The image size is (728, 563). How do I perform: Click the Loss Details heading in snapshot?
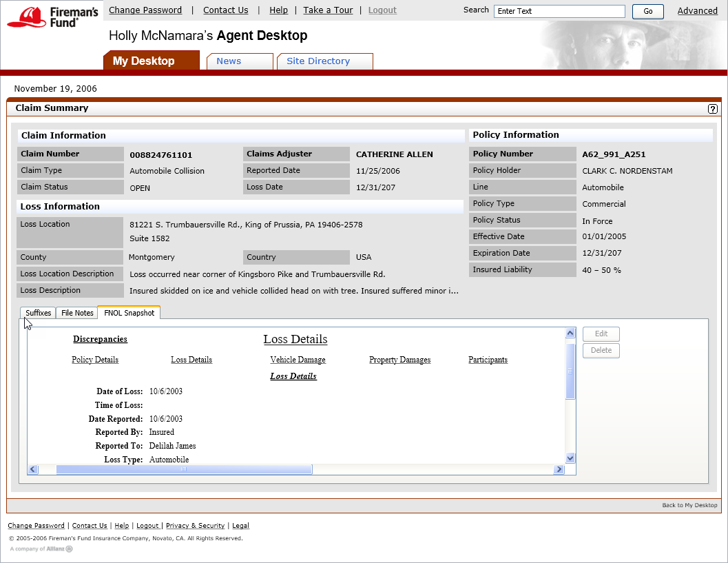pyautogui.click(x=295, y=339)
